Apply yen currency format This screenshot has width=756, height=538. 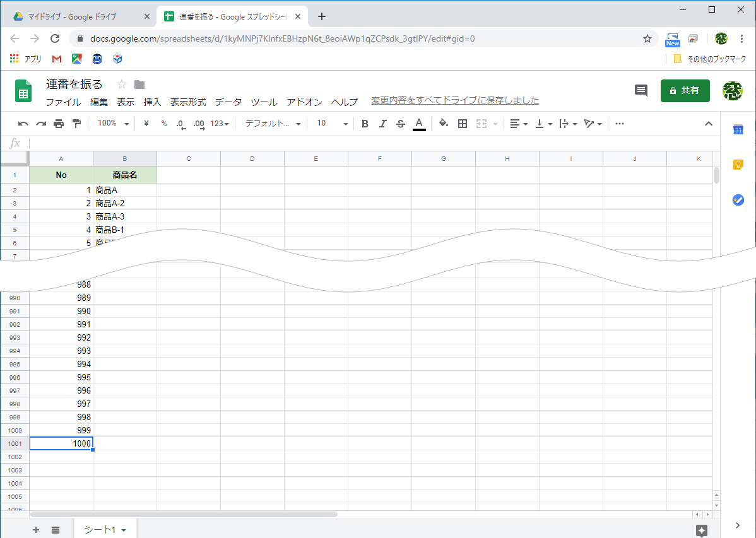[x=146, y=124]
